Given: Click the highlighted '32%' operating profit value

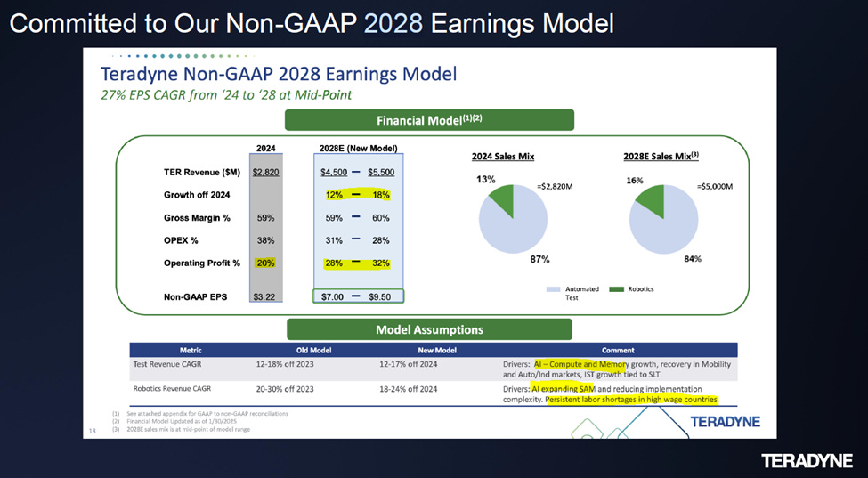Looking at the screenshot, I should pos(381,263).
